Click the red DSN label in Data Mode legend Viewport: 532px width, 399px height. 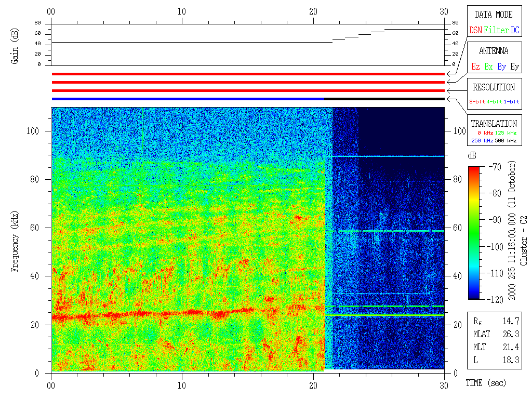[x=475, y=31]
